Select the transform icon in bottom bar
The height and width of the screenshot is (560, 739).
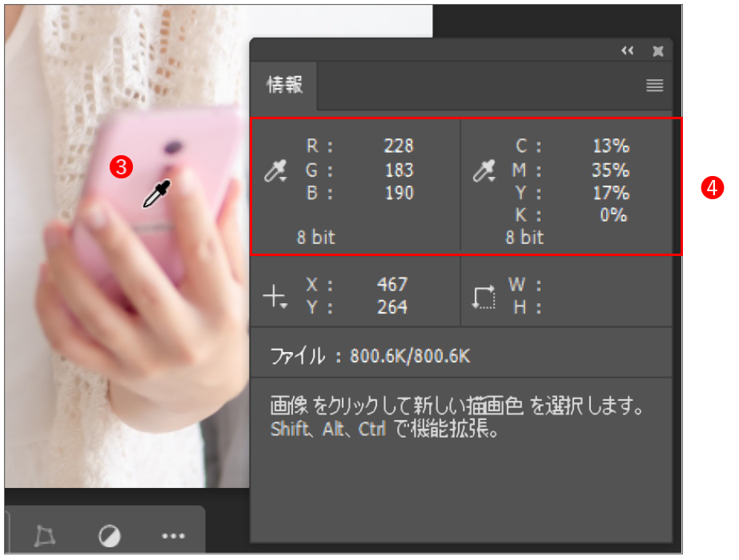(44, 535)
